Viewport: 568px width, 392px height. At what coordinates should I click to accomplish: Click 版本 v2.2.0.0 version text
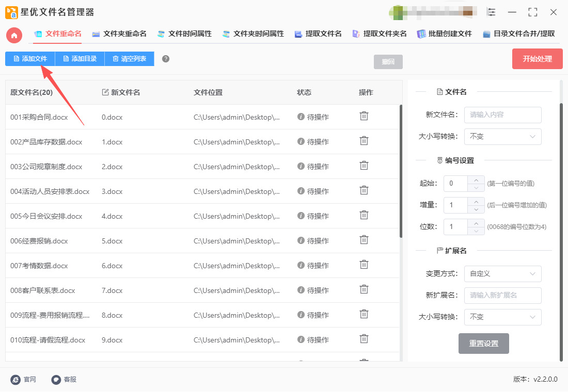(535, 379)
